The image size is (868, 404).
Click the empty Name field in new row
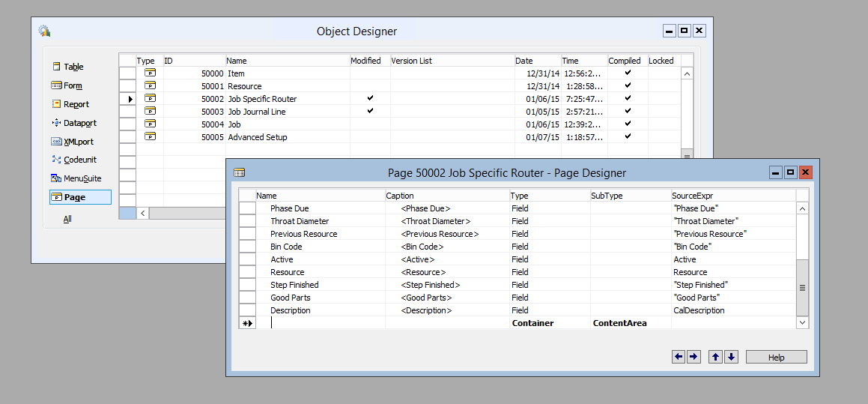(x=321, y=323)
